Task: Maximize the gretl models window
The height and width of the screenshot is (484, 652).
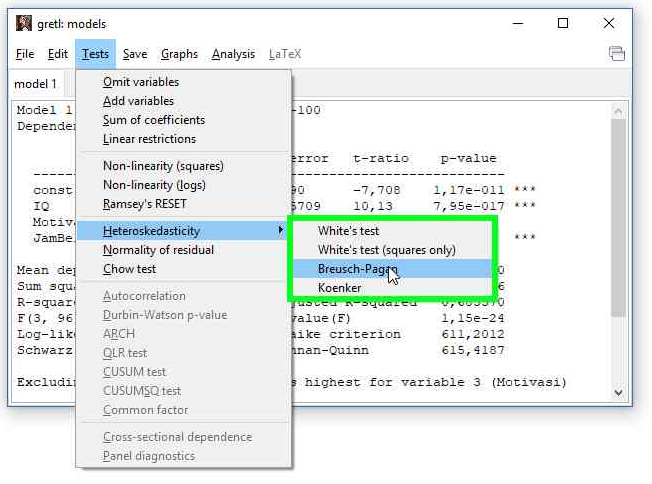Action: 563,23
